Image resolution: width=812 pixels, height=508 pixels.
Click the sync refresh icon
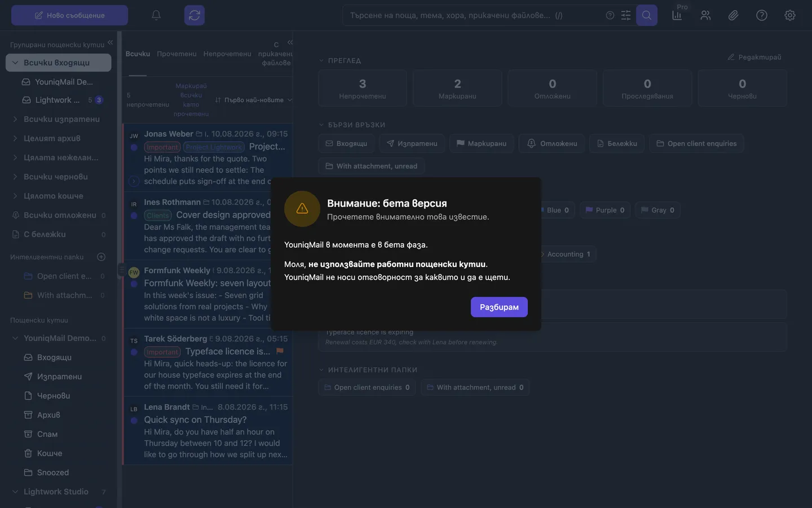click(195, 15)
